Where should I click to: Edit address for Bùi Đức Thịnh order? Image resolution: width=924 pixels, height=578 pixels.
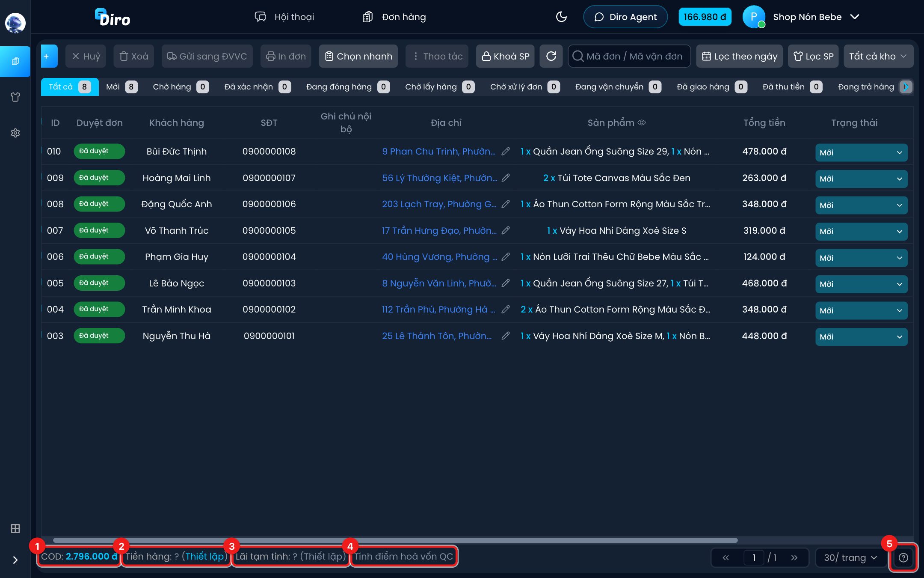[506, 151]
